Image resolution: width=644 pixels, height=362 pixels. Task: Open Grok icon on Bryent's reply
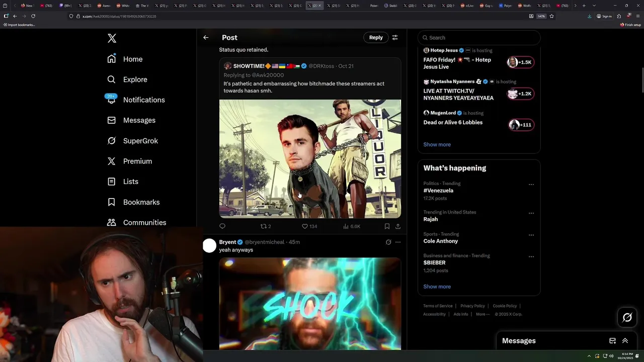(x=388, y=242)
